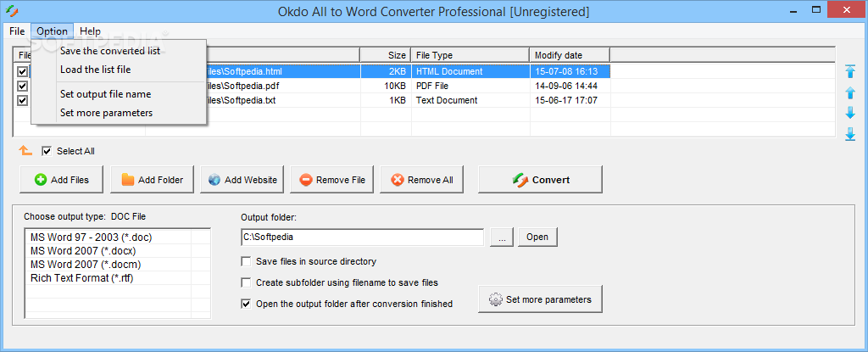Disable Open the output folder after conversion
The width and height of the screenshot is (868, 352).
pyautogui.click(x=246, y=304)
